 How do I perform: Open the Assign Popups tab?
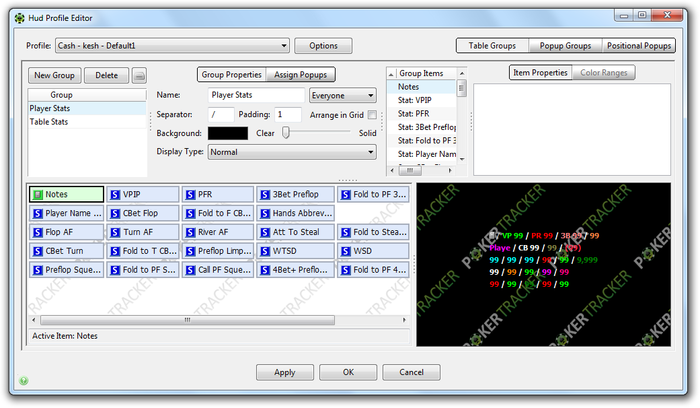[x=300, y=75]
